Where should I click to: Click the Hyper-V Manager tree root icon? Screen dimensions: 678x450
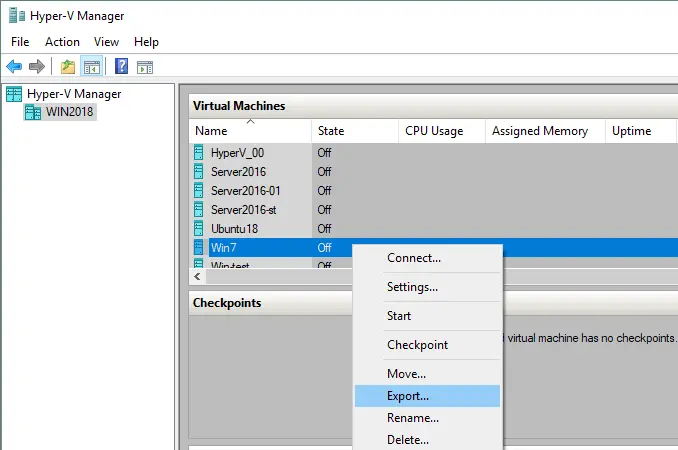tap(14, 94)
